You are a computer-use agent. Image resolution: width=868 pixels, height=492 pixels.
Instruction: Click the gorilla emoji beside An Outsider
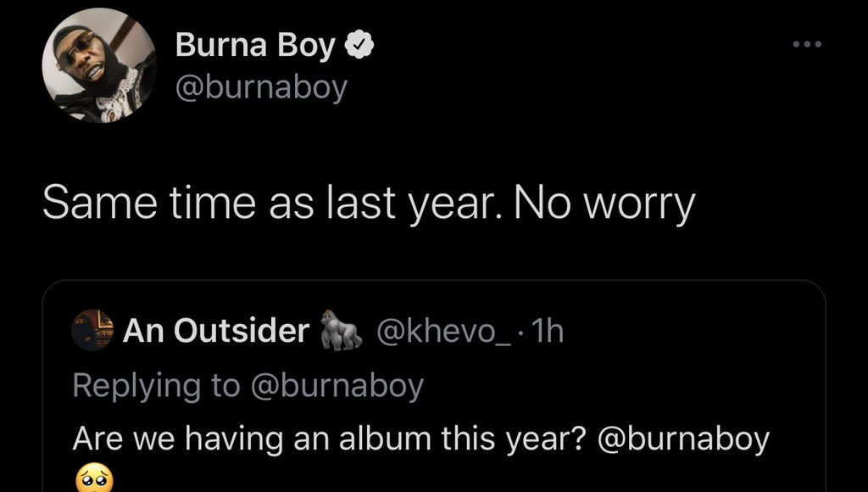(x=341, y=331)
